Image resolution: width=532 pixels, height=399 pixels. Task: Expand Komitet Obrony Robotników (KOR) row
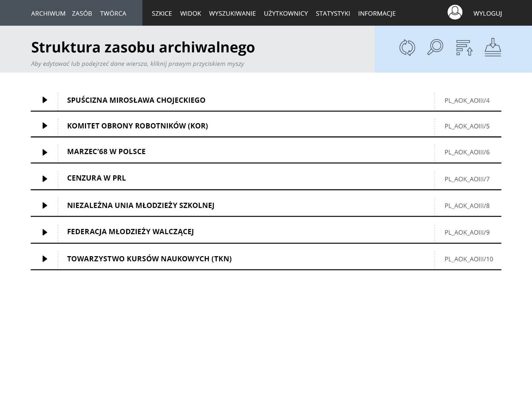(45, 126)
